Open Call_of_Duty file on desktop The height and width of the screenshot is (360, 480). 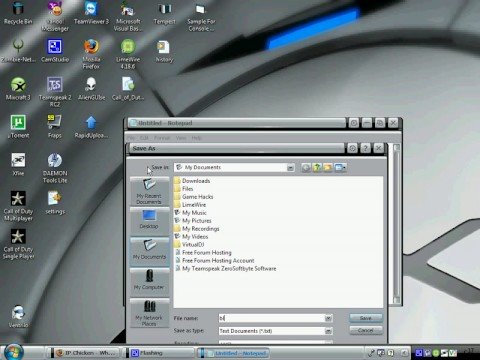(x=128, y=89)
